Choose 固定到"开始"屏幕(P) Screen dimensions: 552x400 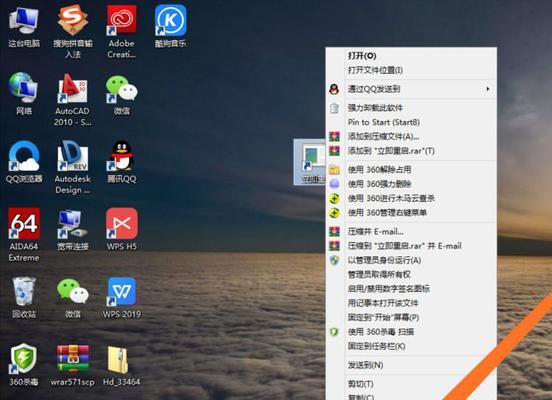click(411, 318)
